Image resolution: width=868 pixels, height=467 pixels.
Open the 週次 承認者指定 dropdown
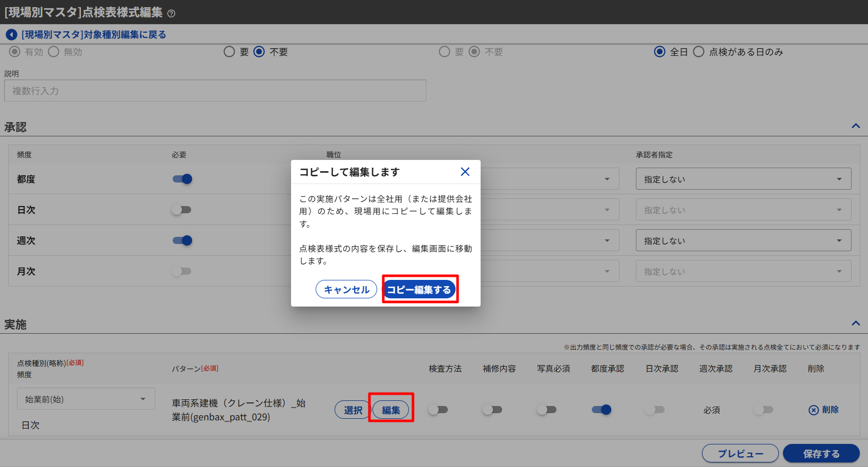point(743,240)
